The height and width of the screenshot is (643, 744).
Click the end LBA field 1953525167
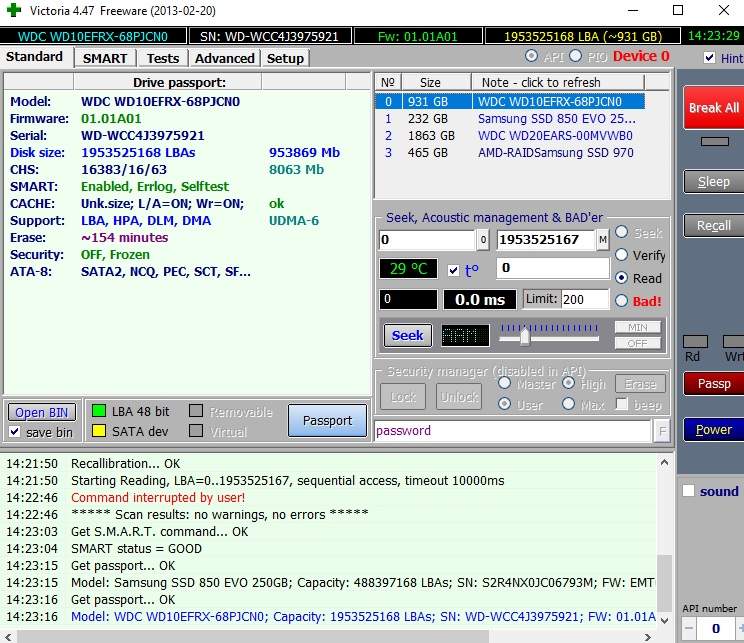[x=546, y=240]
